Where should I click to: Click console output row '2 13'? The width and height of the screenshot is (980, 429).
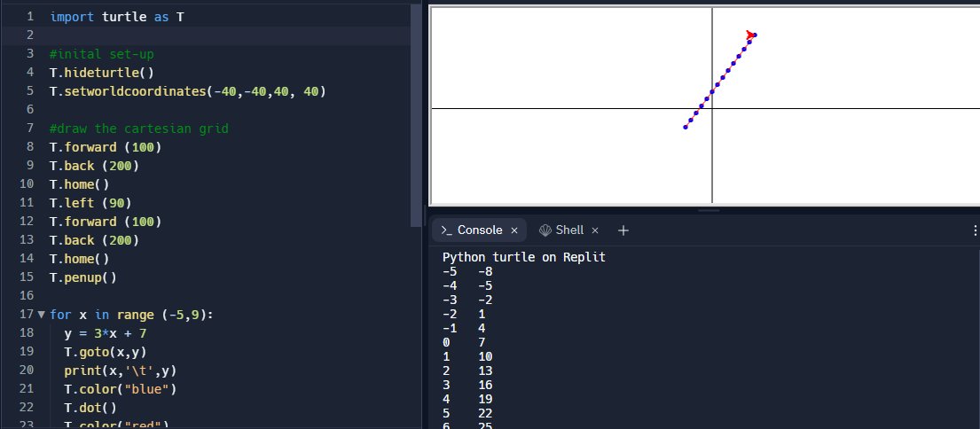467,370
